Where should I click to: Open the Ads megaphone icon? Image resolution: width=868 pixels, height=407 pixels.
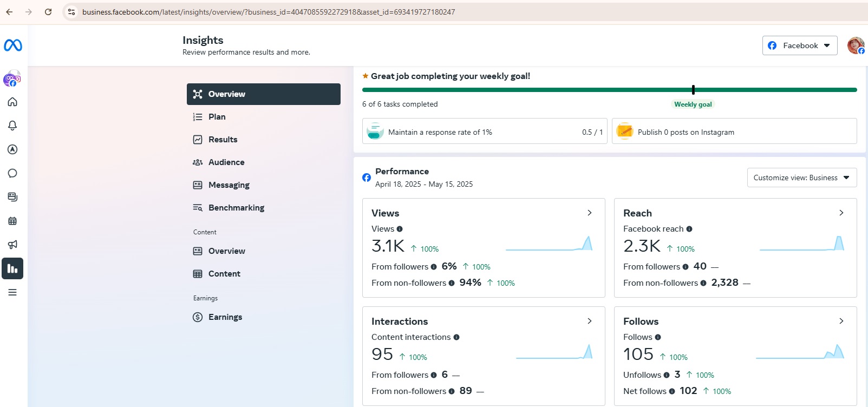12,245
